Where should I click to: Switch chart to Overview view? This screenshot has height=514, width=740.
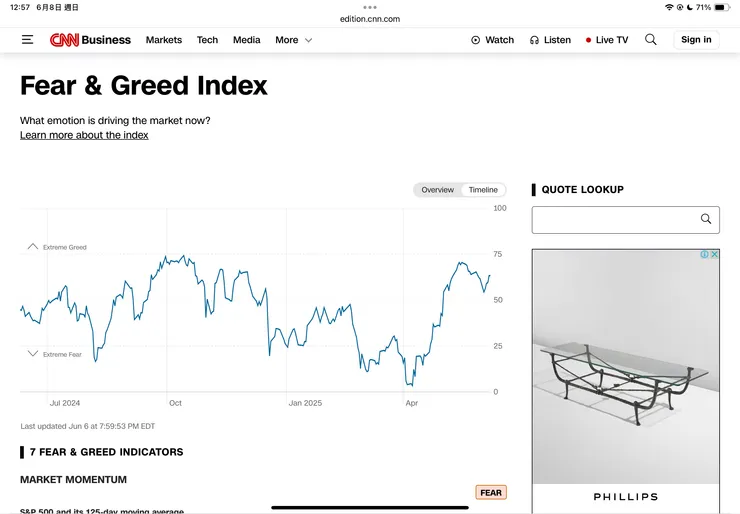[x=437, y=190]
